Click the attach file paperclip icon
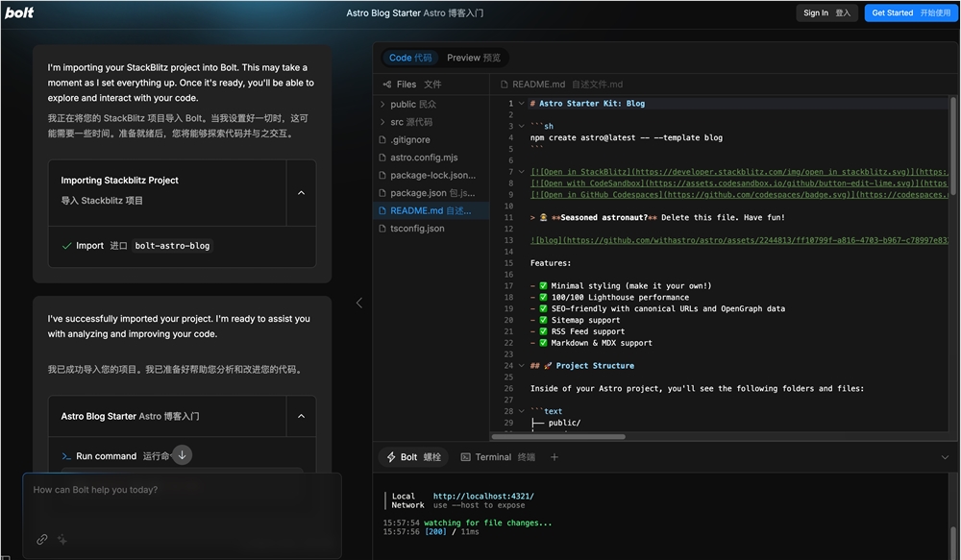This screenshot has height=560, width=961. tap(41, 539)
